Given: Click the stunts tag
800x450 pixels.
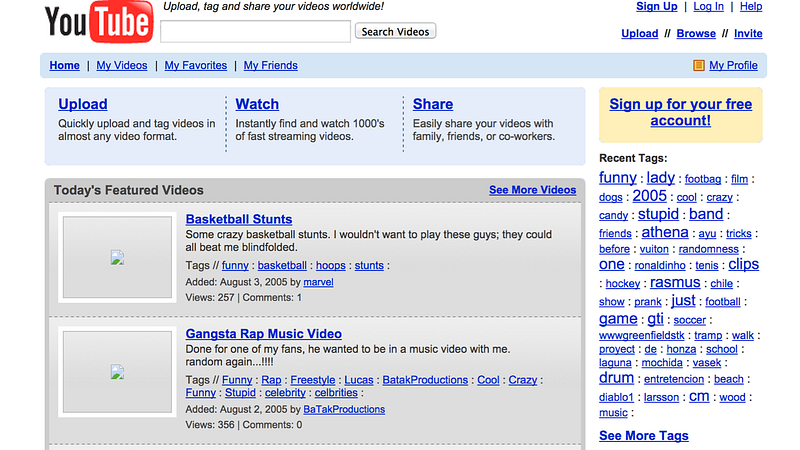Looking at the screenshot, I should coord(369,266).
